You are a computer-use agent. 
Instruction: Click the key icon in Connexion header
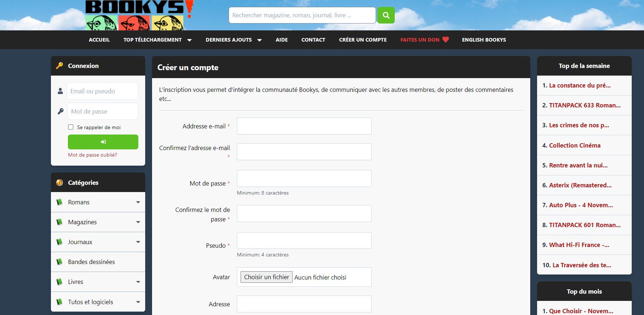60,65
